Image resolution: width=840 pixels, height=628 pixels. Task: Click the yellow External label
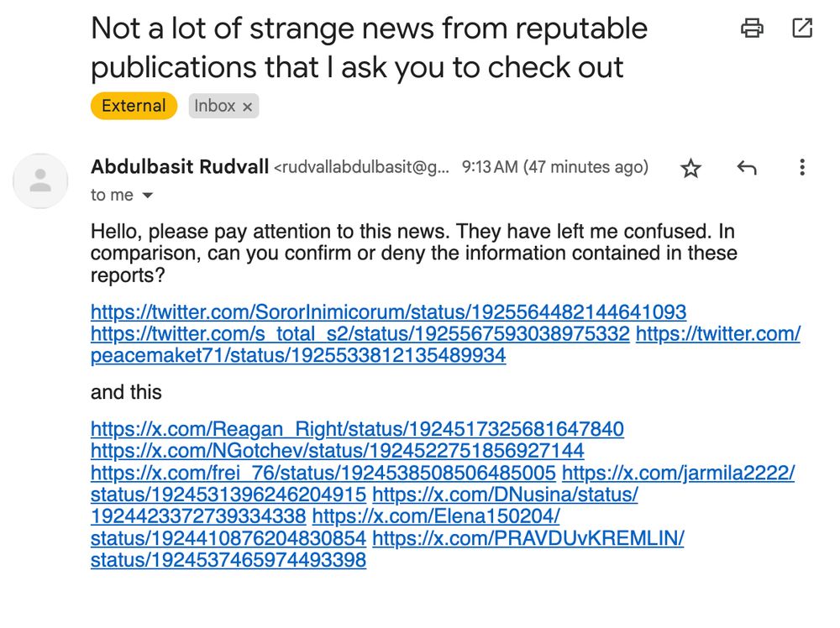pyautogui.click(x=134, y=106)
